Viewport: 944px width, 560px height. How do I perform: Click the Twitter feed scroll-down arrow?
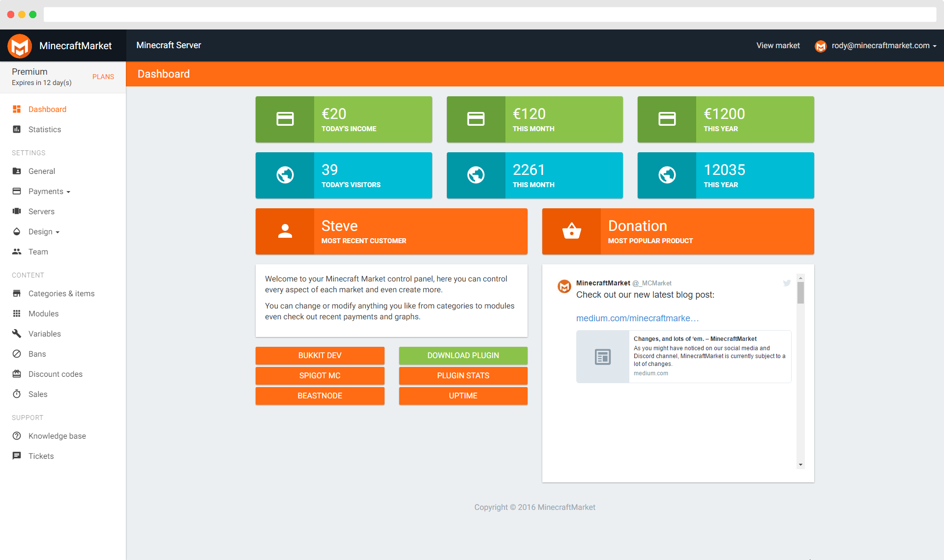pos(800,465)
